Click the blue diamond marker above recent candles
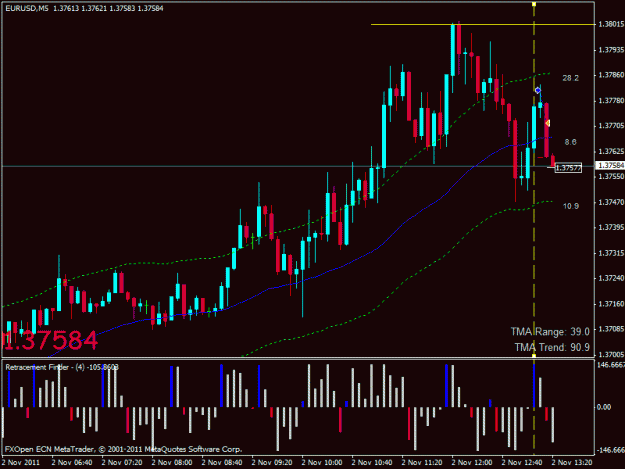The image size is (625, 469). (x=538, y=90)
